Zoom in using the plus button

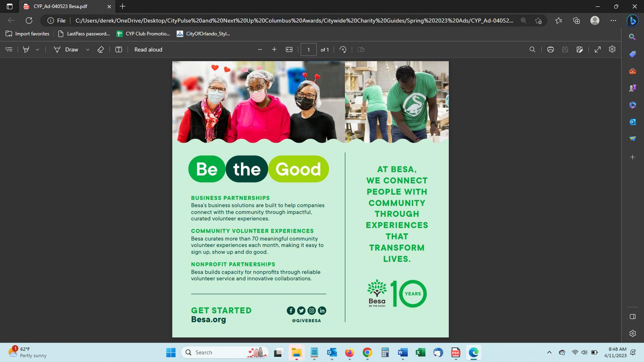coord(274,50)
